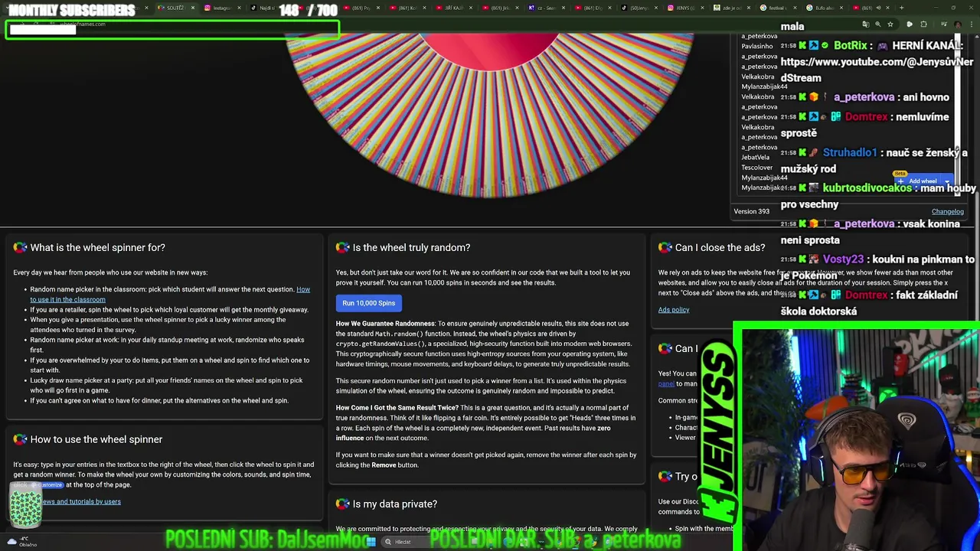Click the 'Version 393' text
This screenshot has height=551, width=980.
(751, 212)
